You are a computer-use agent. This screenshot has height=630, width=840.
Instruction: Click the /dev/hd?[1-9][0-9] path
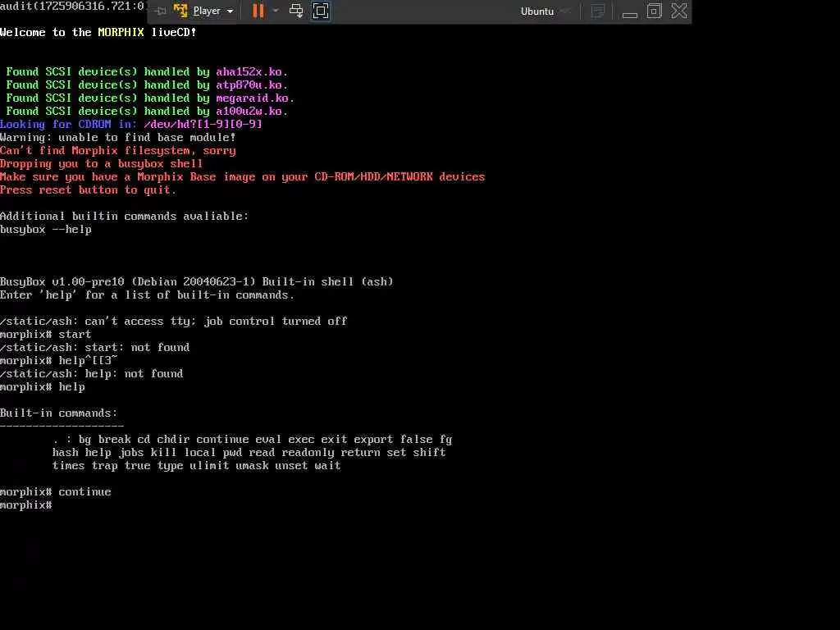[203, 125]
